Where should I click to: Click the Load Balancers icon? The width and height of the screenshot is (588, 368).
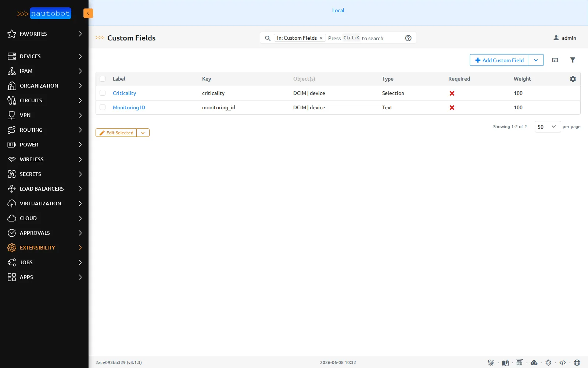click(12, 189)
